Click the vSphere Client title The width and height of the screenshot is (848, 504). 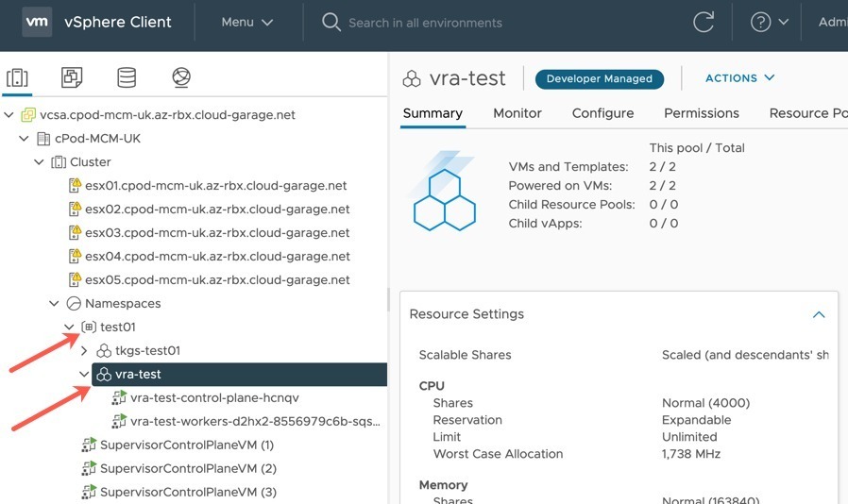[117, 22]
